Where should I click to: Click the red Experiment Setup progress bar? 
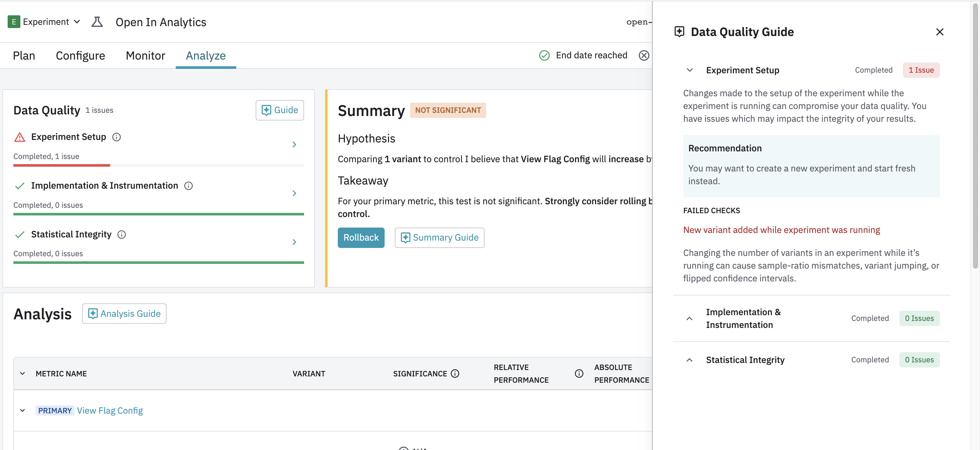click(62, 165)
